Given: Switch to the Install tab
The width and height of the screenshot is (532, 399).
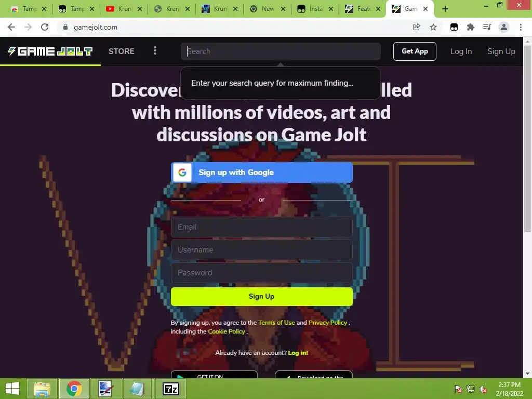Looking at the screenshot, I should tap(315, 9).
